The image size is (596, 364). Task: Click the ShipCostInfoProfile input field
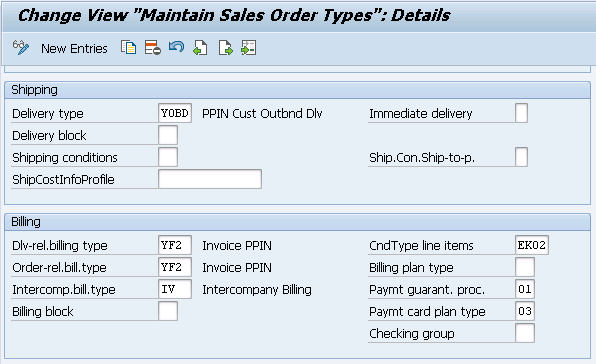(210, 179)
